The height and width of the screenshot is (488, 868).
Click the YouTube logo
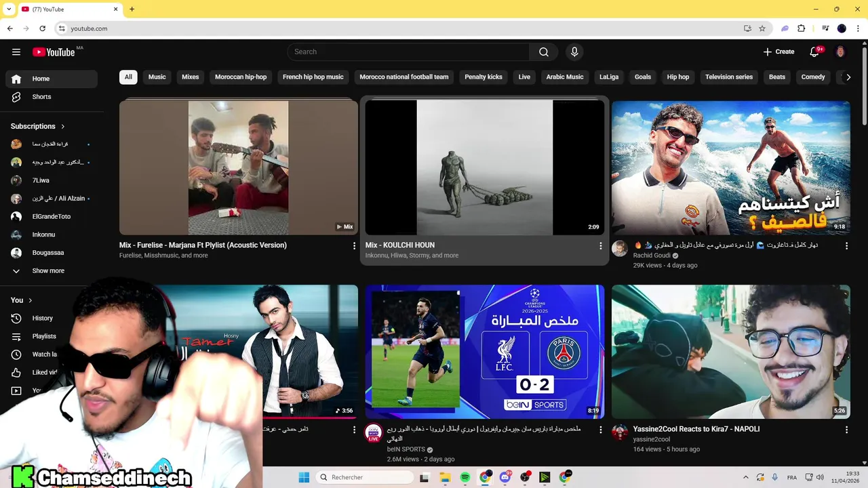tap(54, 52)
